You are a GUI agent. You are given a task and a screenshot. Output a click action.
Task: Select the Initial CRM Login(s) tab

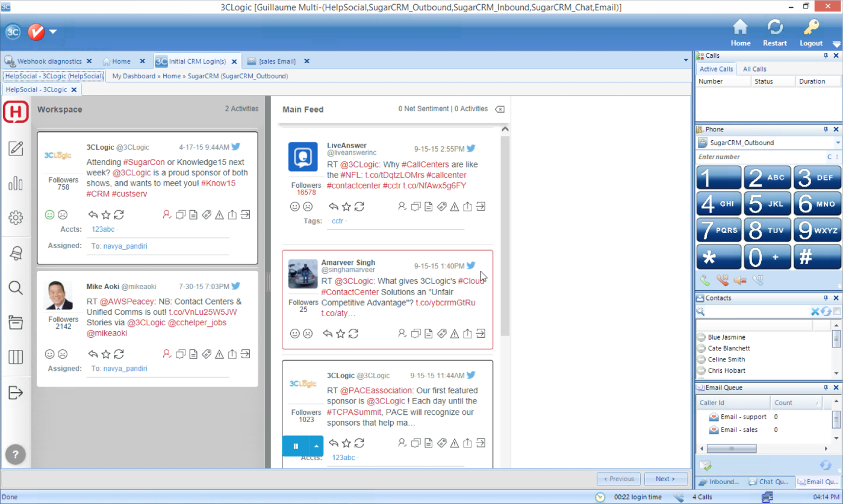click(197, 61)
